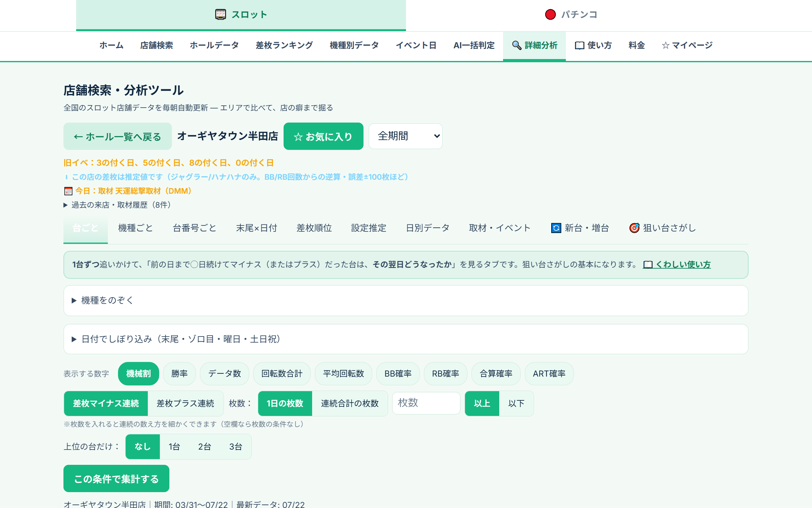Select the 回転数合計 display option
This screenshot has width=812, height=508.
pyautogui.click(x=282, y=374)
